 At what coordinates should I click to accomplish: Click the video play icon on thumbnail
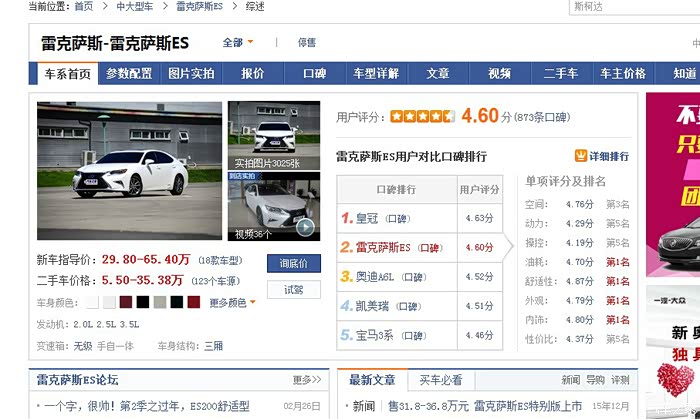(x=305, y=228)
